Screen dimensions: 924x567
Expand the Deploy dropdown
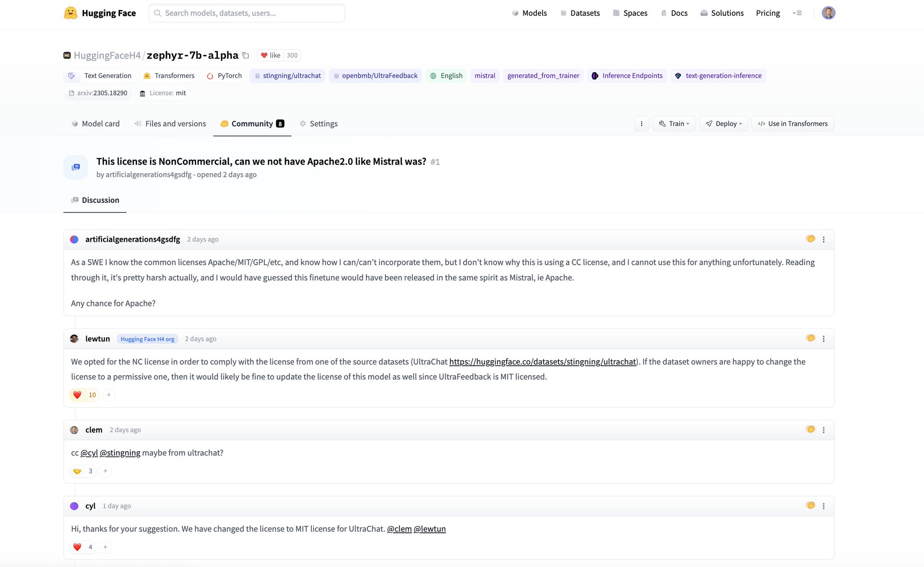coord(724,124)
